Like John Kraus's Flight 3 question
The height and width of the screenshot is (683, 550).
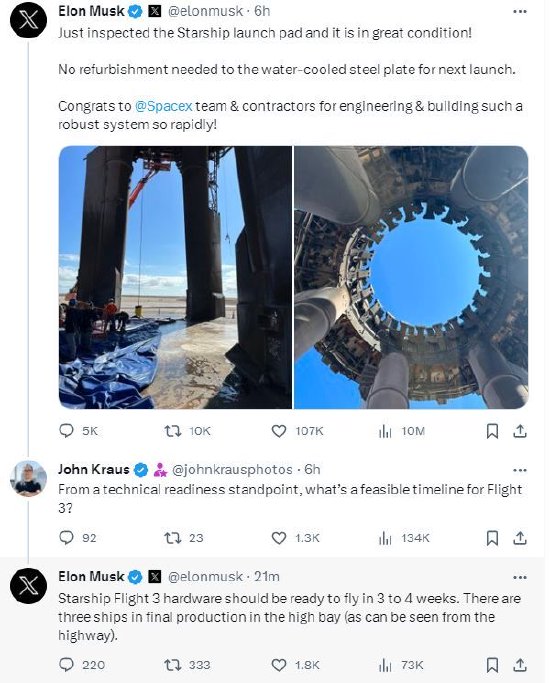click(x=279, y=538)
